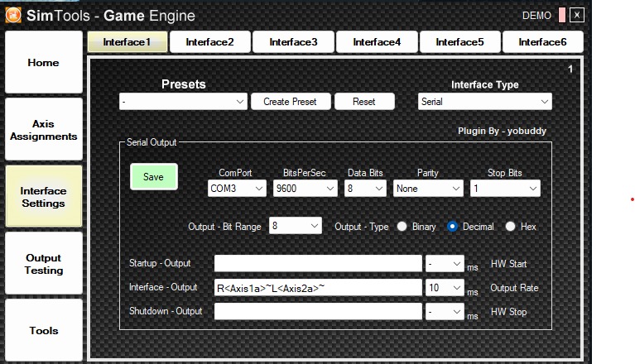
Task: Open the Presets dropdown list
Action: coord(183,102)
